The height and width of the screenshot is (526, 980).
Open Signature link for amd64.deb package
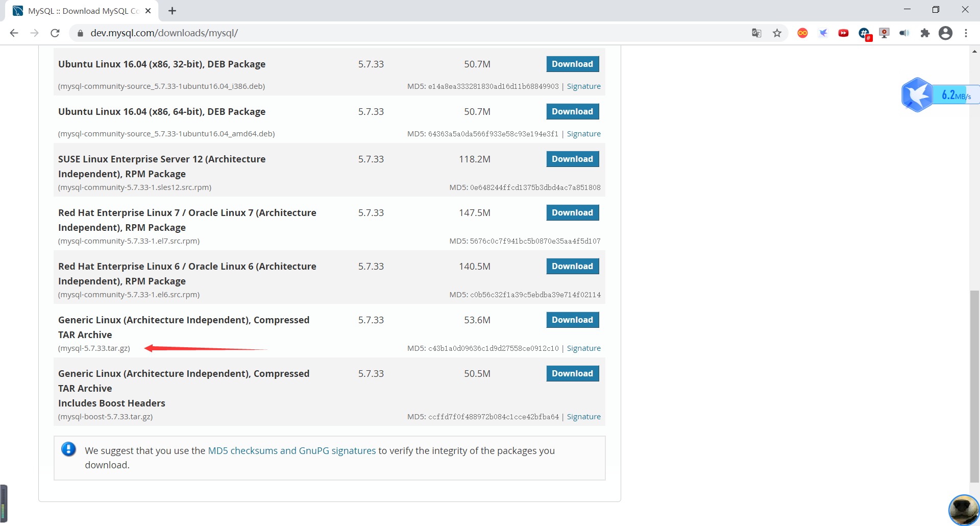[583, 134]
